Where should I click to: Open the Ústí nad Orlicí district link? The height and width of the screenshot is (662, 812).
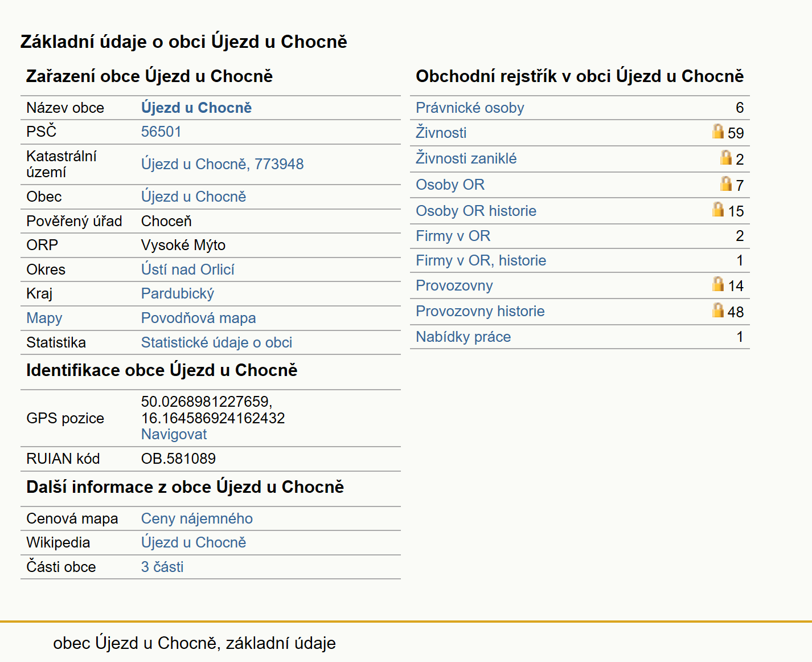[188, 269]
